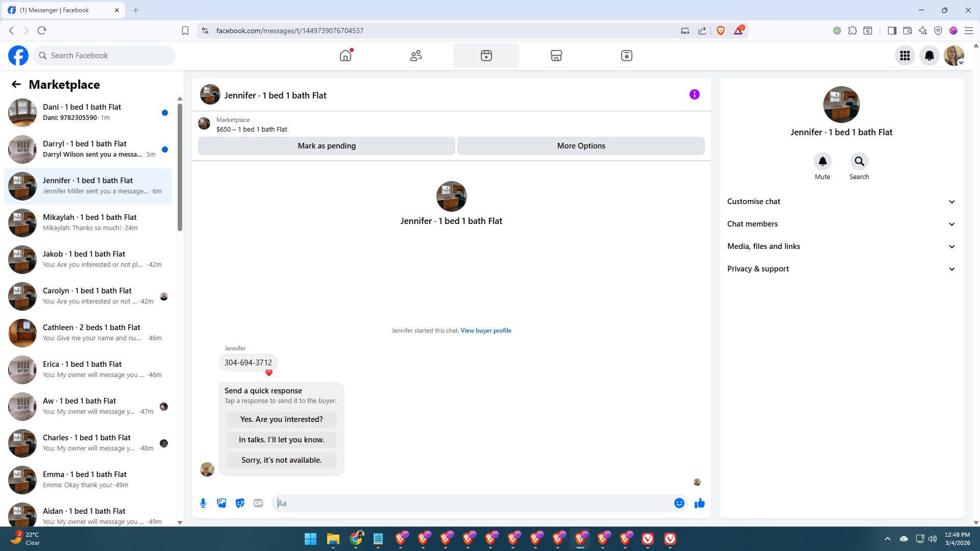Click the purple conversation info icon

695,94
